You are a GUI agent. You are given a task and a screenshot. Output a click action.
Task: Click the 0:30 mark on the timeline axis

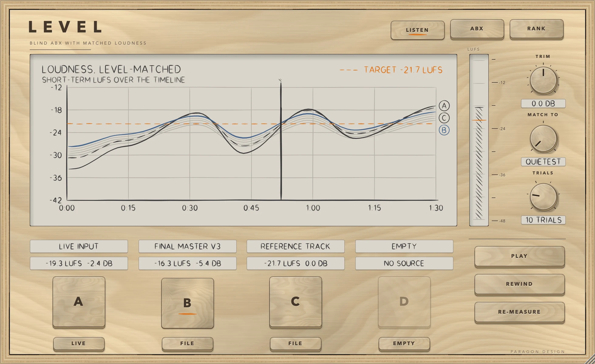[x=190, y=208]
